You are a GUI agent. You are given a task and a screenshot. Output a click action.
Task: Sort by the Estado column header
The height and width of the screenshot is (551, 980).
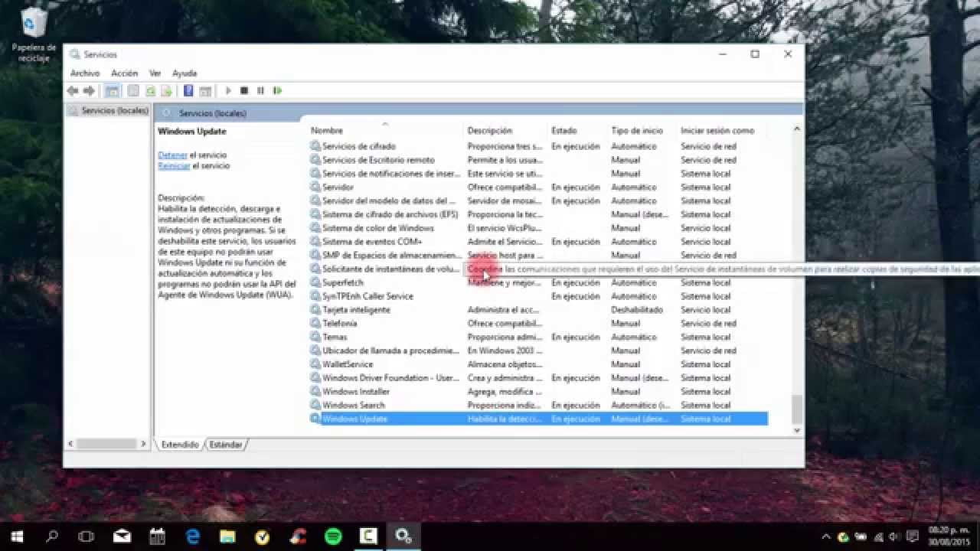coord(577,131)
